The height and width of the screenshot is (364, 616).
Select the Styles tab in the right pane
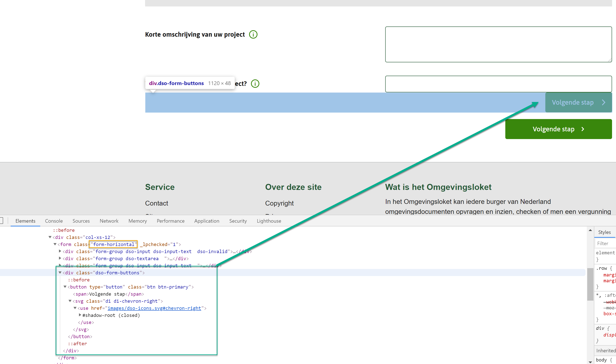pyautogui.click(x=604, y=232)
